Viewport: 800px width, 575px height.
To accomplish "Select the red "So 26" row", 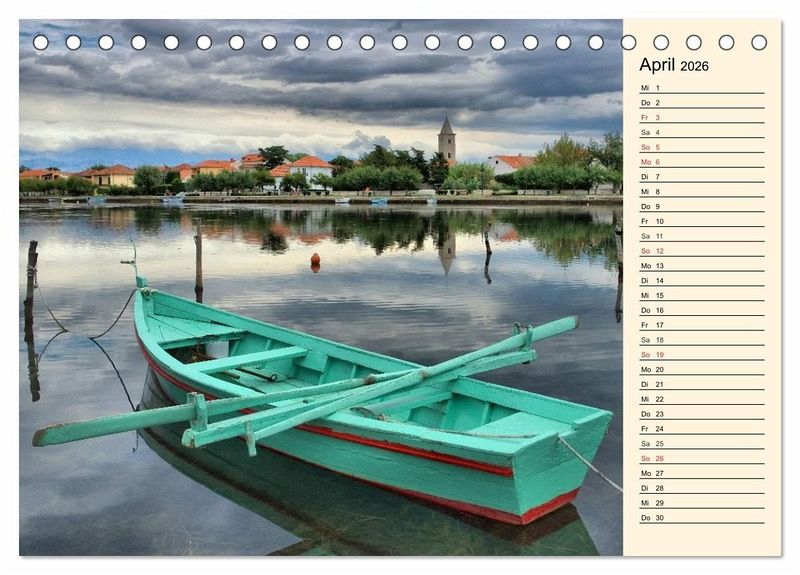I will [x=702, y=458].
